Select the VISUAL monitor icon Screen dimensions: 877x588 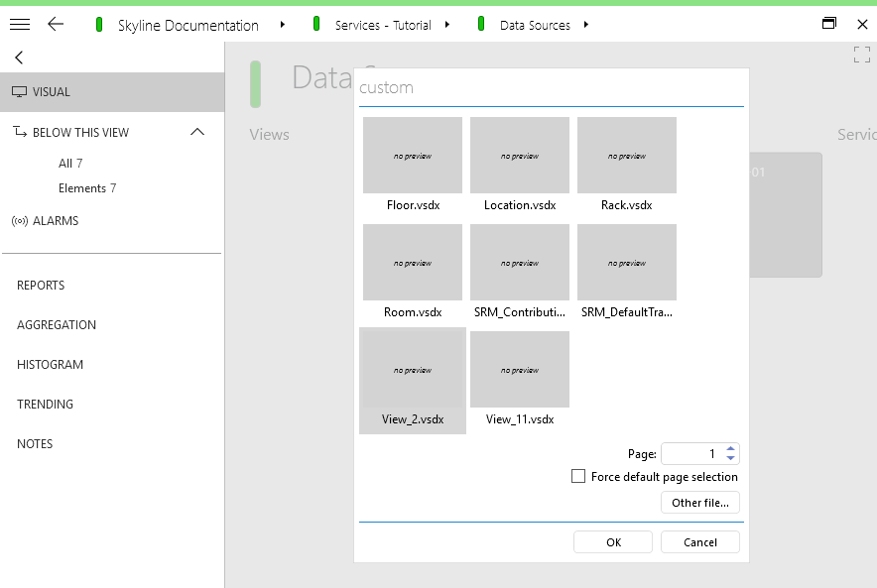point(20,91)
